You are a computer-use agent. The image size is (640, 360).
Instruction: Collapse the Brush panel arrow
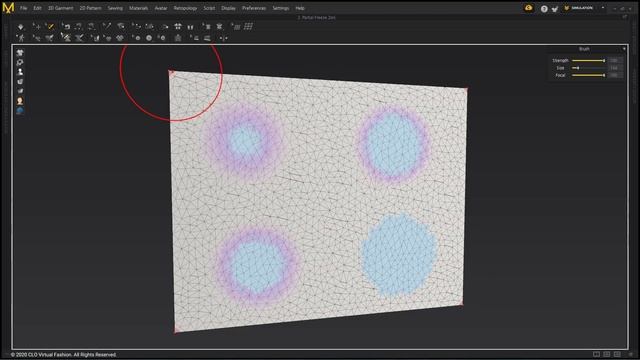pos(624,49)
